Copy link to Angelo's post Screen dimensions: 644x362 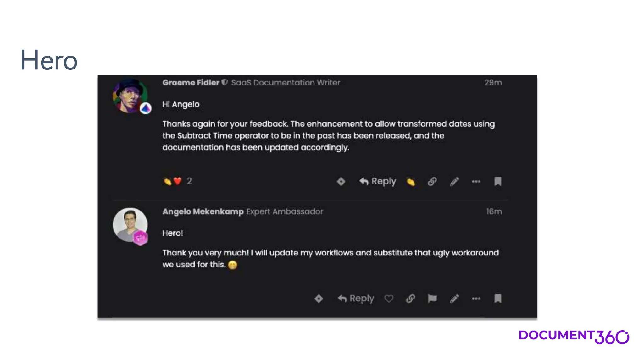tap(411, 299)
